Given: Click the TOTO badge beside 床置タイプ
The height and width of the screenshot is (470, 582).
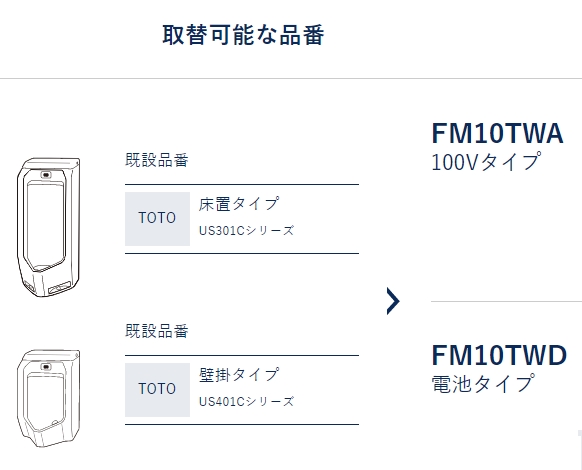Looking at the screenshot, I should (157, 219).
